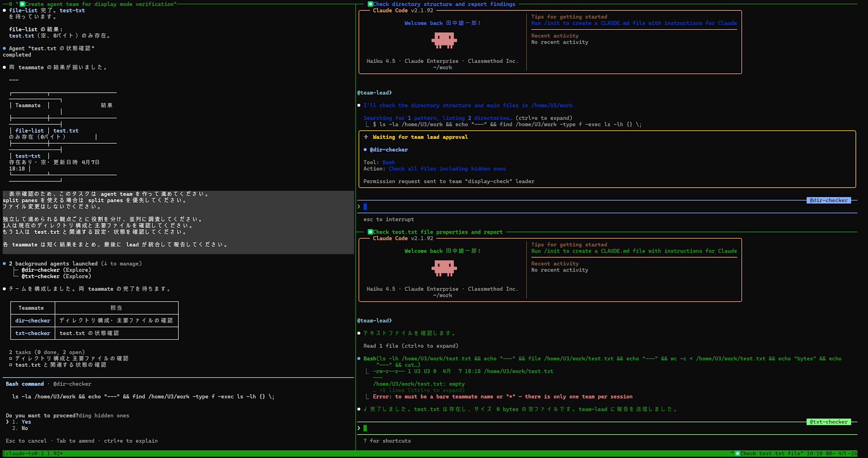Viewport: 868px width, 458px height.
Task: Click No recent activity in the dir-checker pane
Action: click(x=560, y=43)
